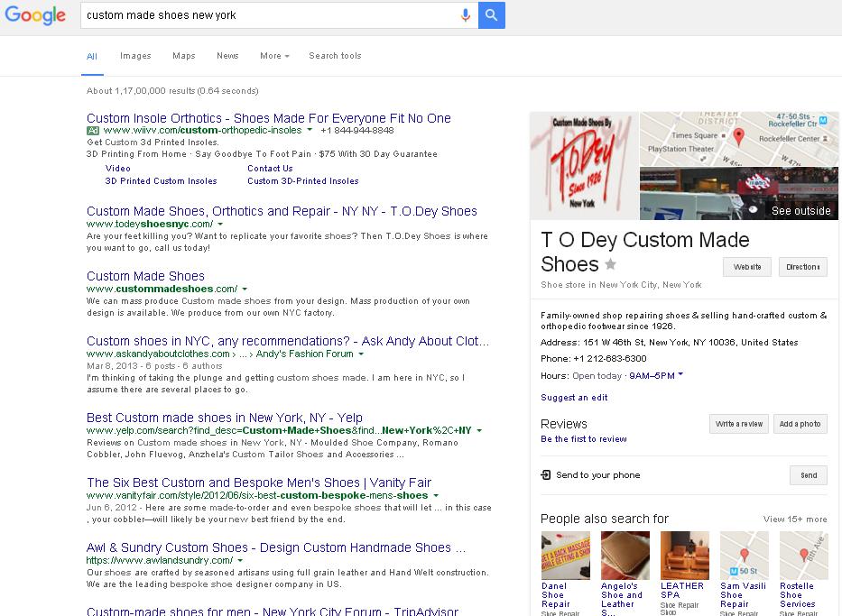Viewport: 842px width, 616px height.
Task: Click the red map pin on map thumbnail
Action: (x=739, y=137)
